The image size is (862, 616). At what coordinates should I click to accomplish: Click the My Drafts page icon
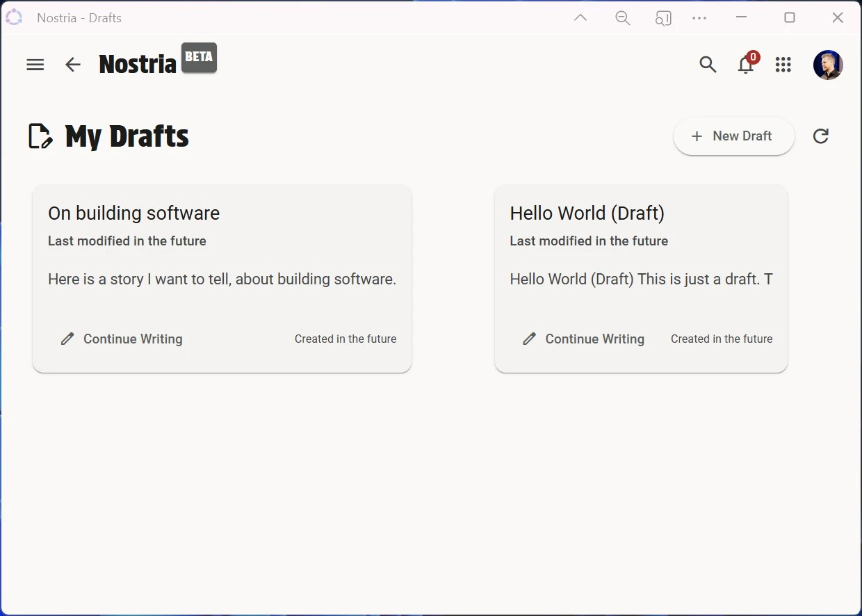click(x=40, y=136)
